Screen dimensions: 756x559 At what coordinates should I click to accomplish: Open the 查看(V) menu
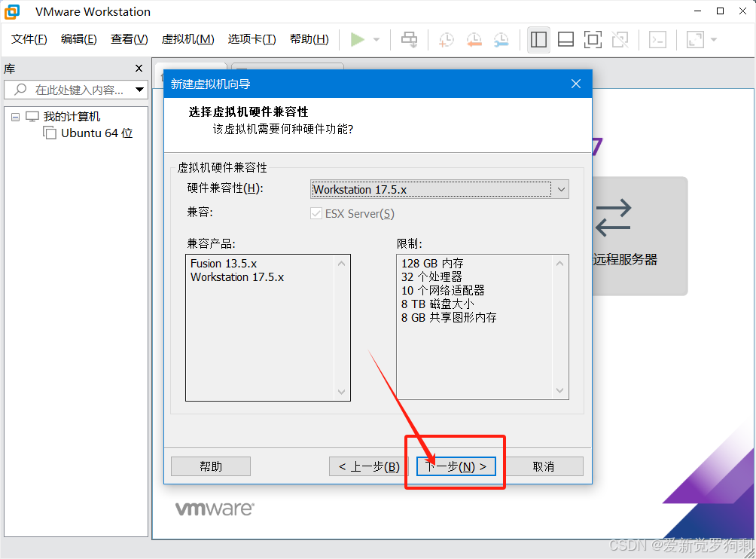[x=130, y=39]
